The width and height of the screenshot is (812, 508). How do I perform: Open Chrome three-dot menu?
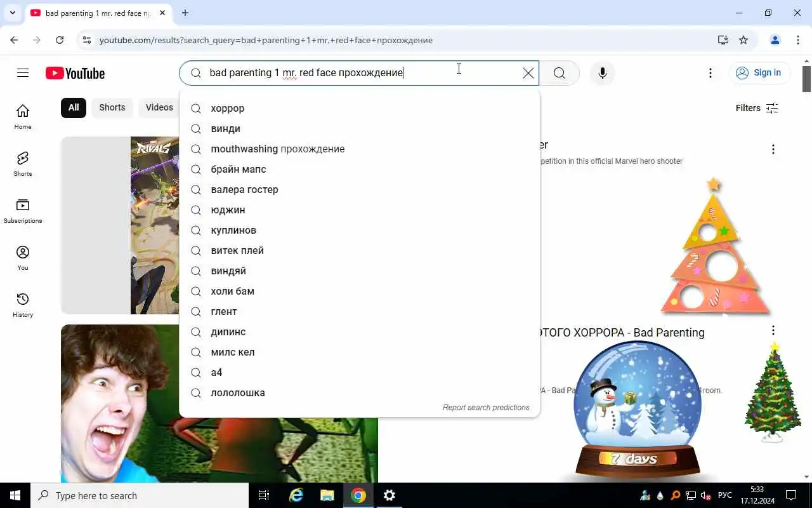[x=798, y=40]
